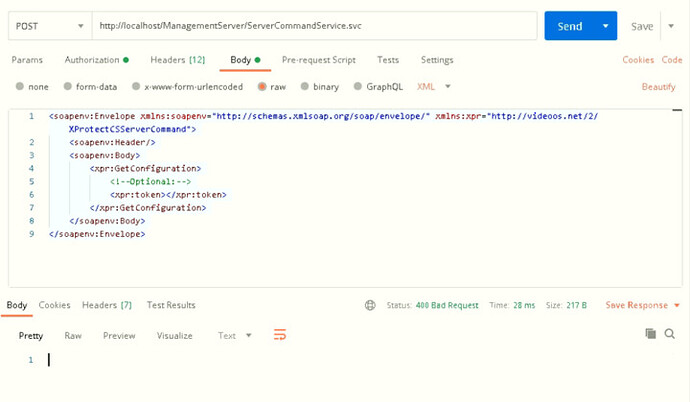Screen dimensions: 690x402
Task: Click the network globe icon
Action: [371, 305]
